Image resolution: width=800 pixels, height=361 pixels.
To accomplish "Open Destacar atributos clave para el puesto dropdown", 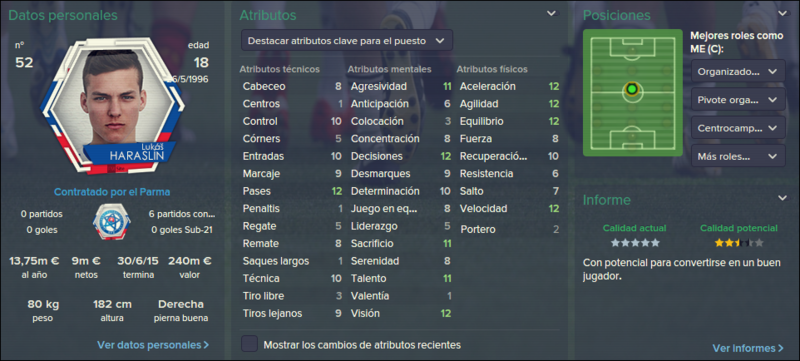I will pyautogui.click(x=347, y=41).
